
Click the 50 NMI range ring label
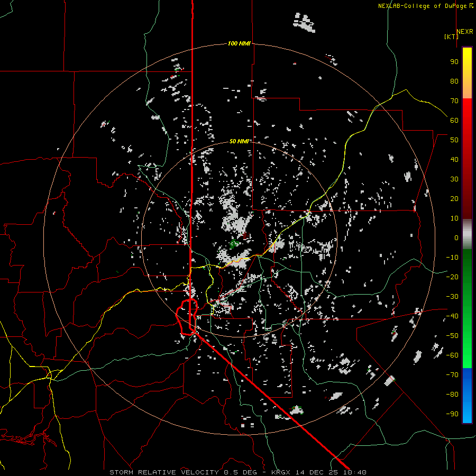click(x=239, y=141)
